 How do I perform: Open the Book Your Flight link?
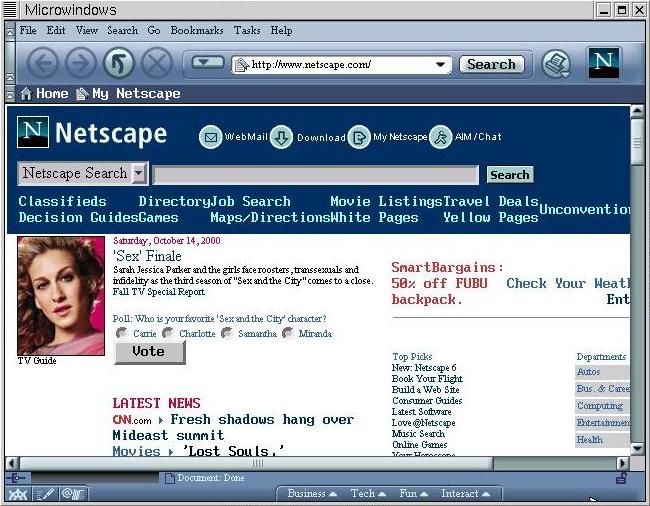click(427, 379)
